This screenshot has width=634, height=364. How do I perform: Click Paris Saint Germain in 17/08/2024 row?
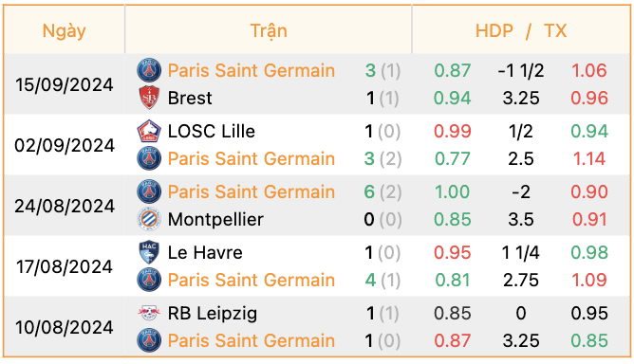(x=252, y=280)
